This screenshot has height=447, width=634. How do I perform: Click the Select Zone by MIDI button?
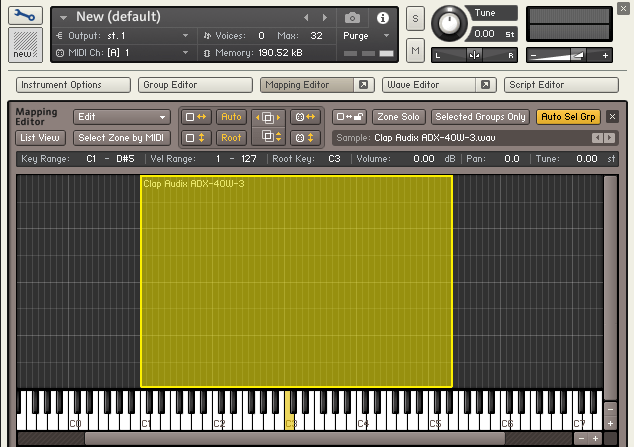point(122,137)
